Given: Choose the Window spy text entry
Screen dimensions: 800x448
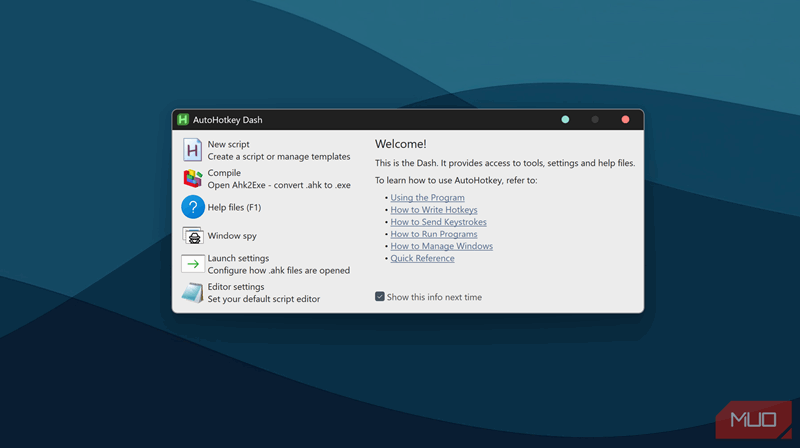Looking at the screenshot, I should [x=232, y=236].
